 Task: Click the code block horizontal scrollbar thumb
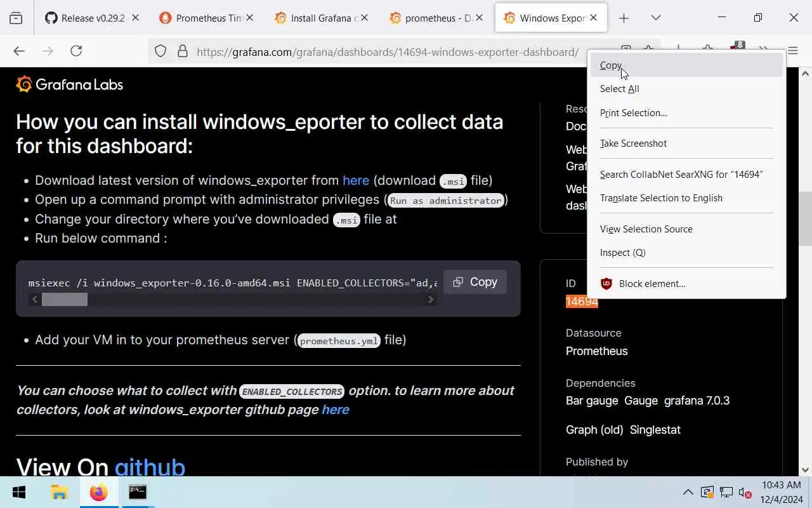[x=65, y=300]
